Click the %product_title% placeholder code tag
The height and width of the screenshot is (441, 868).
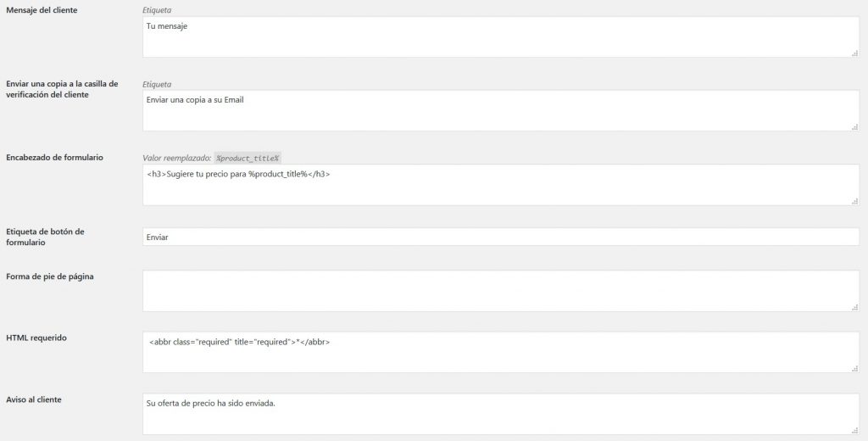pyautogui.click(x=248, y=158)
